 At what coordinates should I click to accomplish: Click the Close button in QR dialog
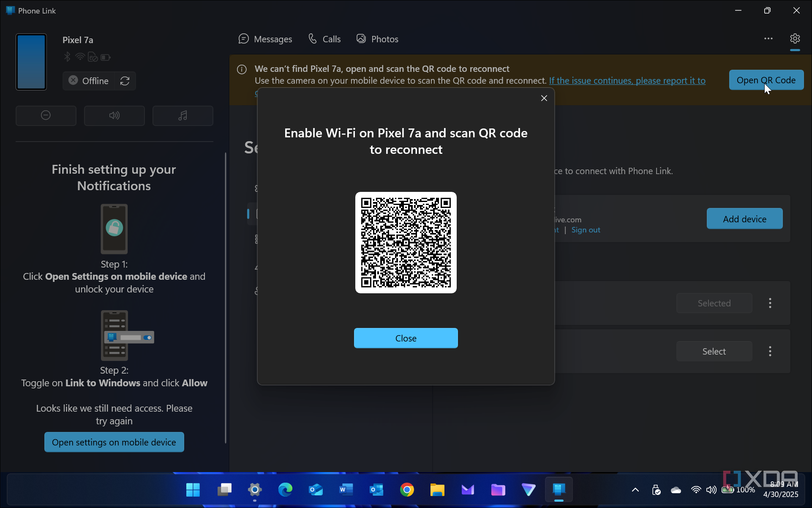406,338
